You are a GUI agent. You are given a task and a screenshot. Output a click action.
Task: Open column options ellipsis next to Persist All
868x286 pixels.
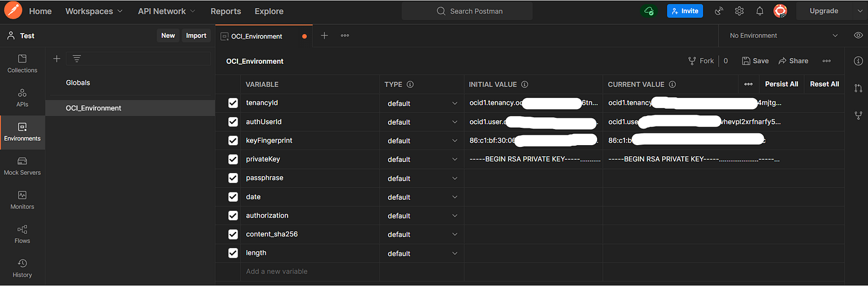click(x=748, y=84)
